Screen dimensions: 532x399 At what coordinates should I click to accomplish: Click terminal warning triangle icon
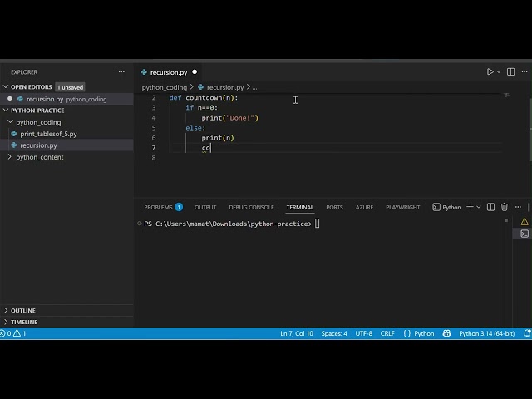525,222
